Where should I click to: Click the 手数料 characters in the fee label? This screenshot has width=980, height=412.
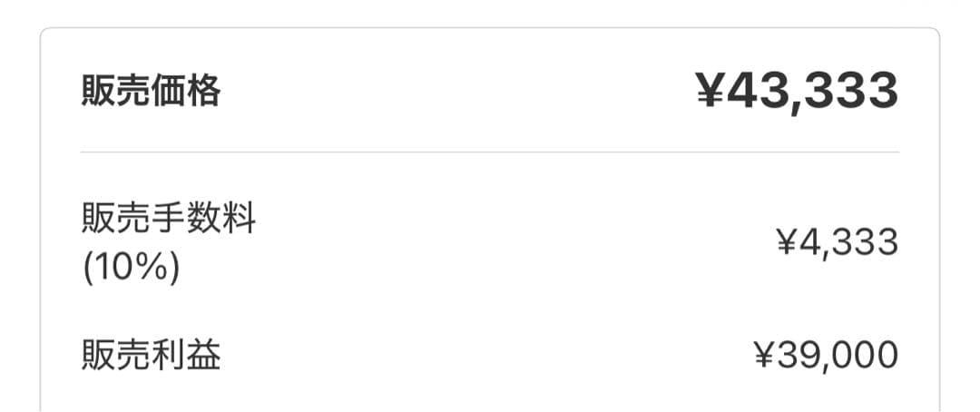click(x=204, y=220)
